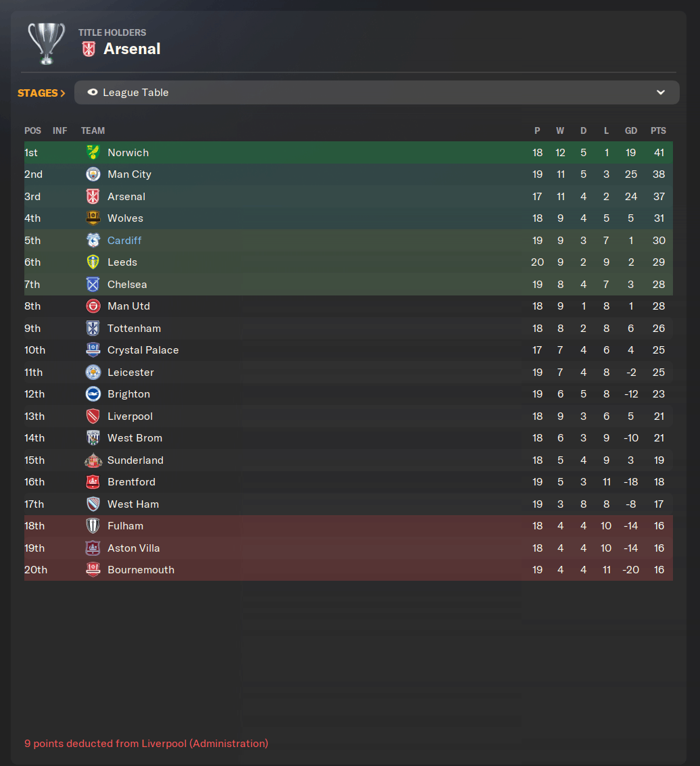Open the Cardiff team link
This screenshot has height=766, width=700.
pyautogui.click(x=124, y=241)
